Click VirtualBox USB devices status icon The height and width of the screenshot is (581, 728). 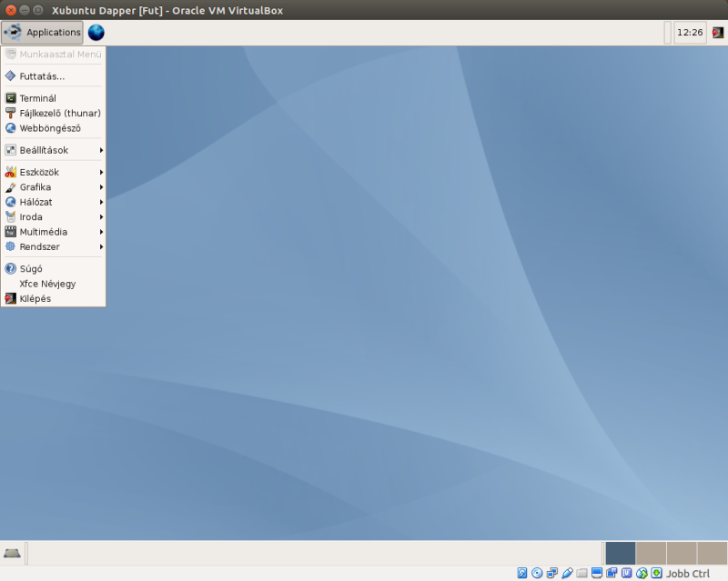point(567,573)
